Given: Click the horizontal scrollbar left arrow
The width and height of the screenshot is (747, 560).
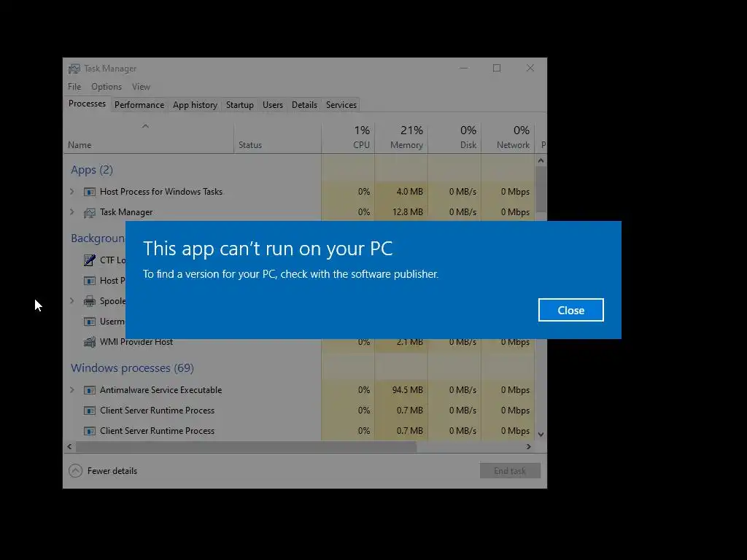Looking at the screenshot, I should (69, 447).
